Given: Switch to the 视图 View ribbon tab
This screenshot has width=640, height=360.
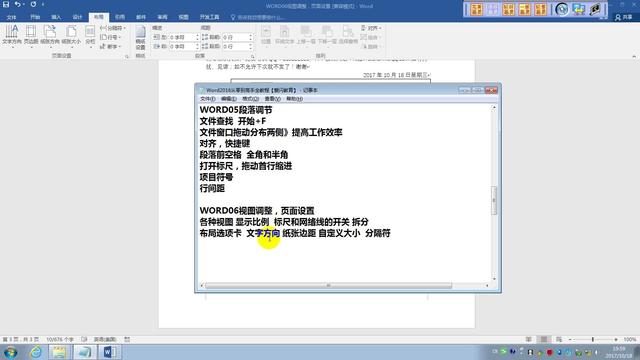Looking at the screenshot, I should (x=183, y=17).
